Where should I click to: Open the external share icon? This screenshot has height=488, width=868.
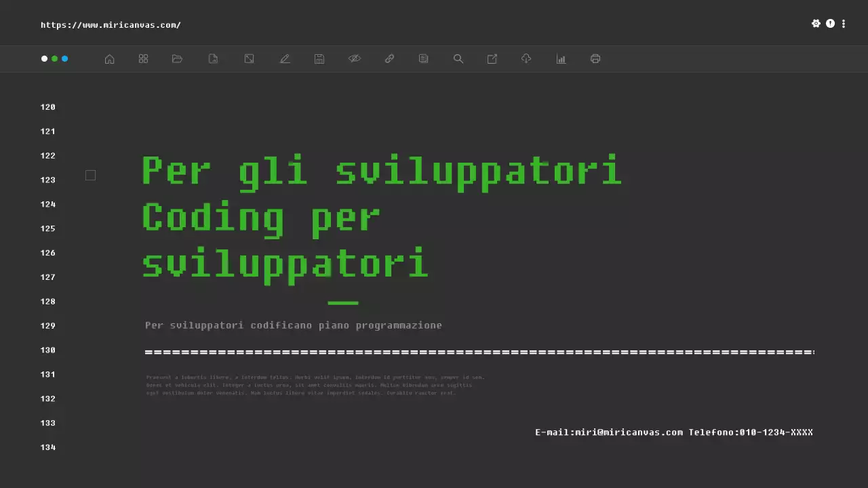[x=492, y=59]
